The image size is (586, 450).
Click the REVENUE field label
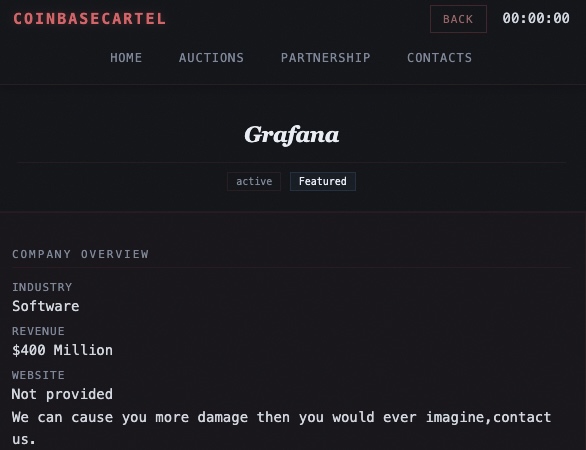(x=38, y=331)
